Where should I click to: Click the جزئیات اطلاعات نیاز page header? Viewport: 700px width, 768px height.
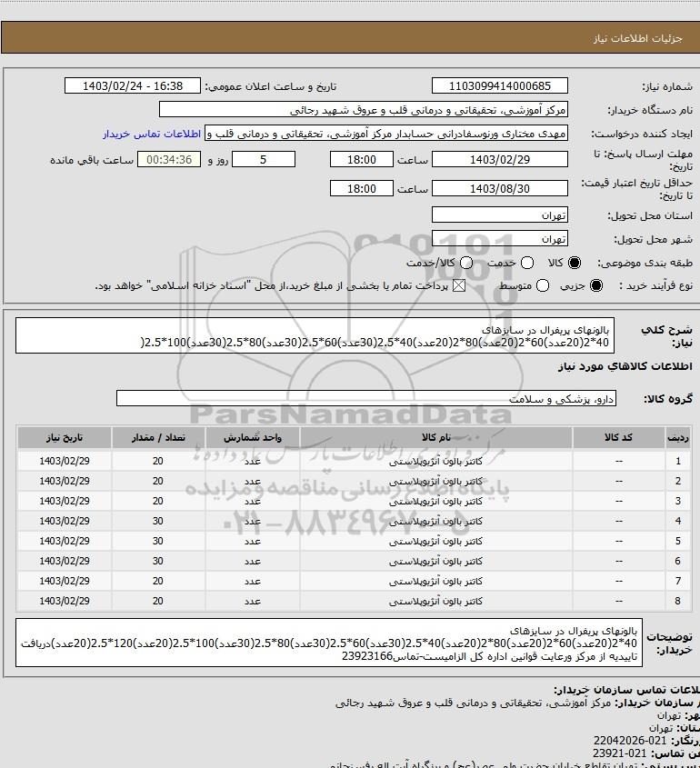click(x=638, y=38)
